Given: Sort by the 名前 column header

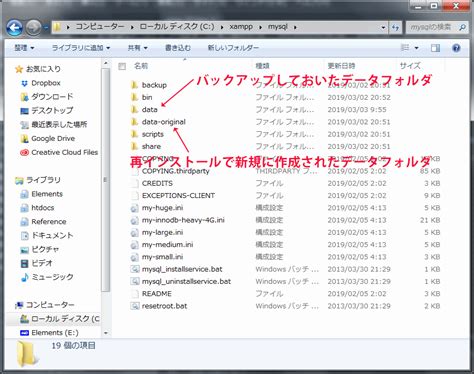Looking at the screenshot, I should pos(141,66).
